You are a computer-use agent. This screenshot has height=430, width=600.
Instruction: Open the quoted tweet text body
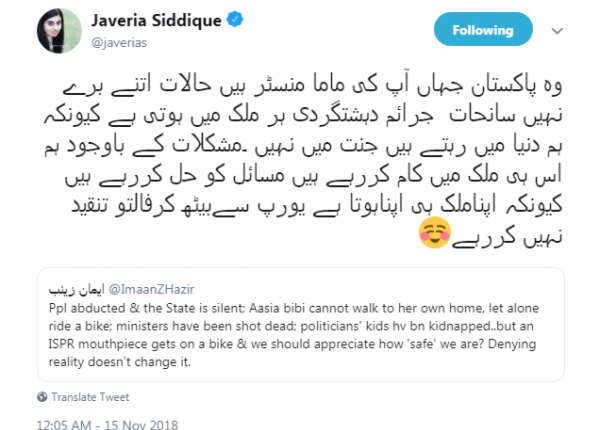[293, 335]
